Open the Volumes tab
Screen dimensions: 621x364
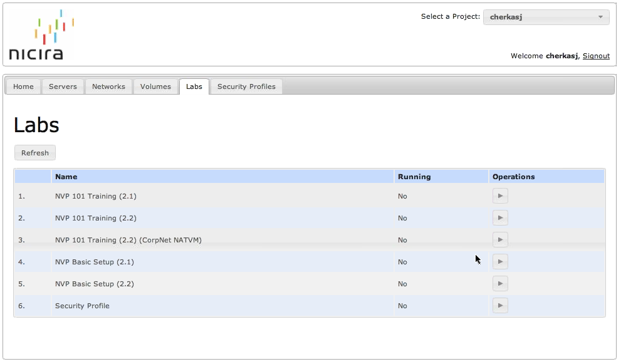pyautogui.click(x=155, y=86)
